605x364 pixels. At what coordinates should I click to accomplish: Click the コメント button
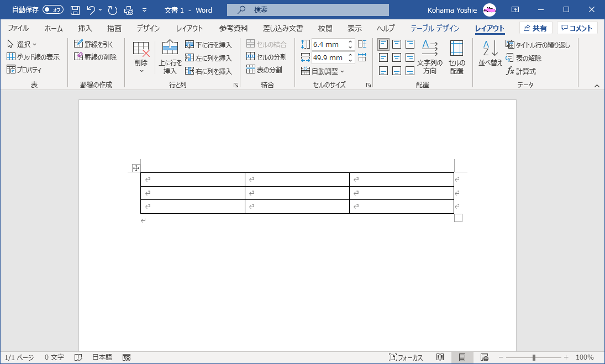click(x=577, y=28)
